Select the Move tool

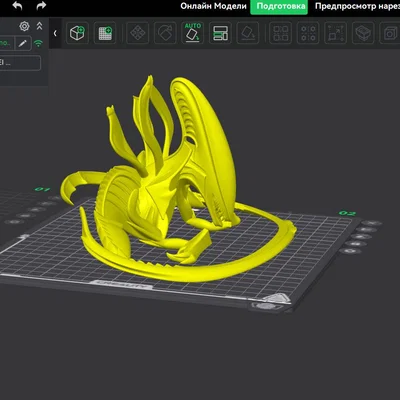[137, 33]
